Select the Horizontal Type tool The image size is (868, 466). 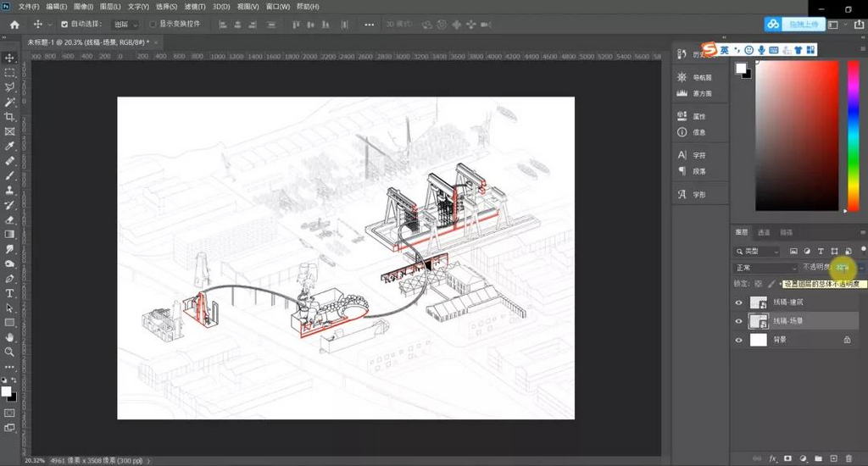tap(10, 293)
